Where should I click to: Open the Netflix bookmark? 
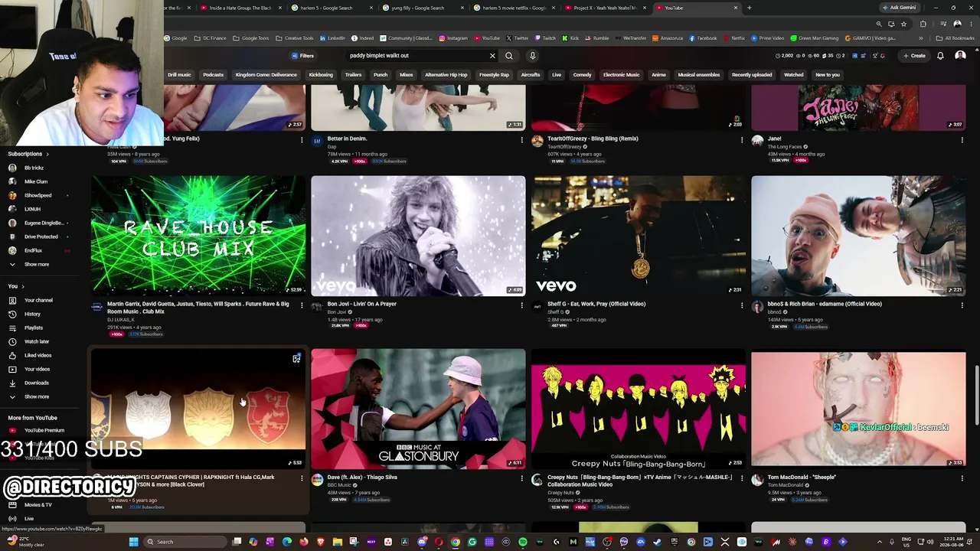[733, 38]
